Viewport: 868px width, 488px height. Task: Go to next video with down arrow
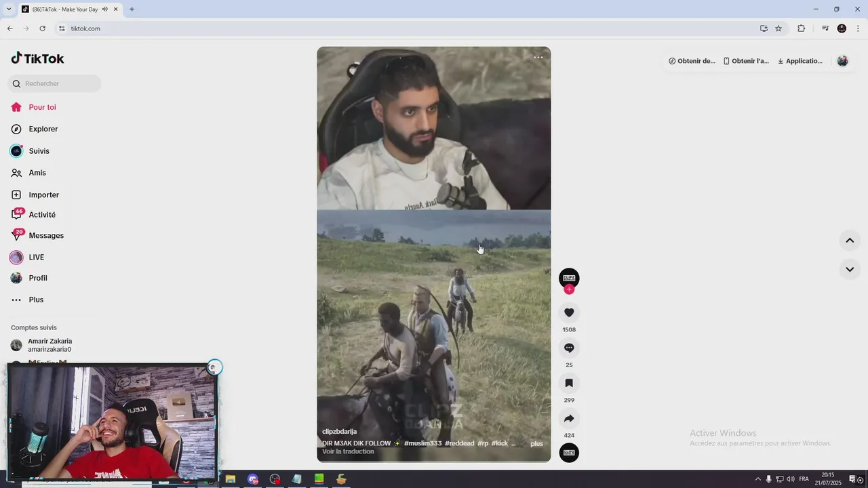tap(849, 269)
